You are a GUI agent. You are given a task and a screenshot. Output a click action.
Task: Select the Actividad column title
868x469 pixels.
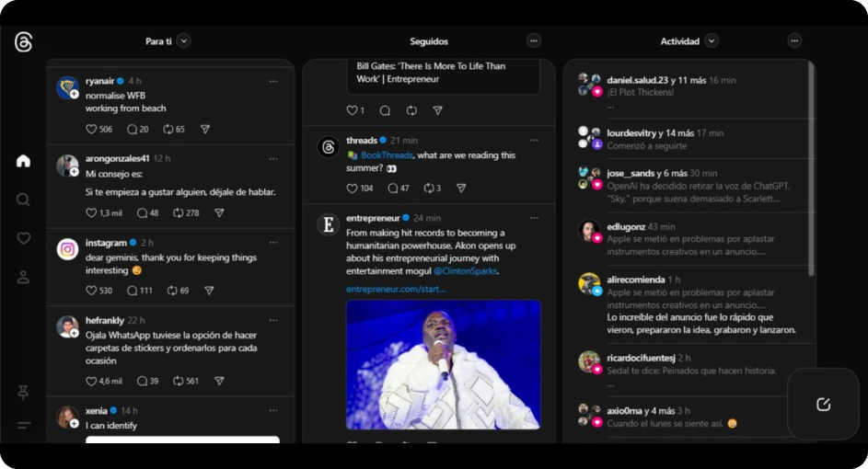click(680, 41)
